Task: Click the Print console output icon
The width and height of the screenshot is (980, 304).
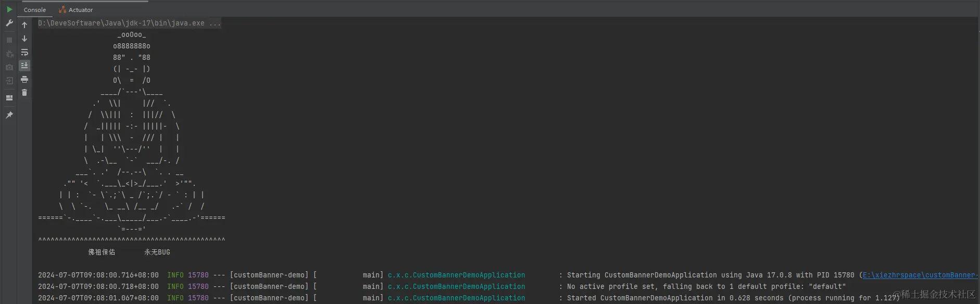Action: click(x=24, y=79)
